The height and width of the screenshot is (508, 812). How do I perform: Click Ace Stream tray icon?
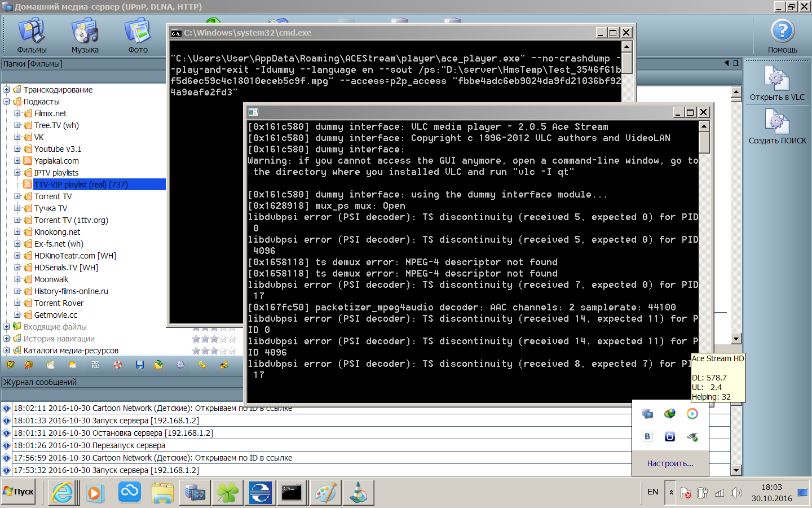pyautogui.click(x=692, y=414)
